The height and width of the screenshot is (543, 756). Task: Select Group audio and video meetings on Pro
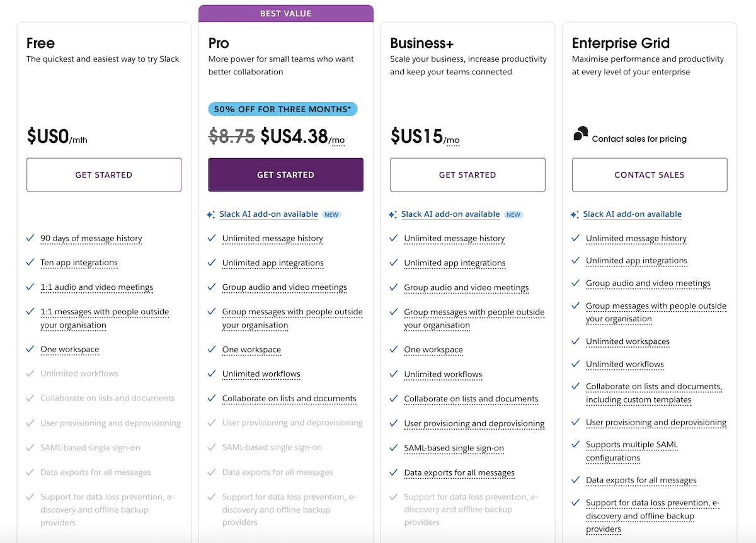[284, 287]
